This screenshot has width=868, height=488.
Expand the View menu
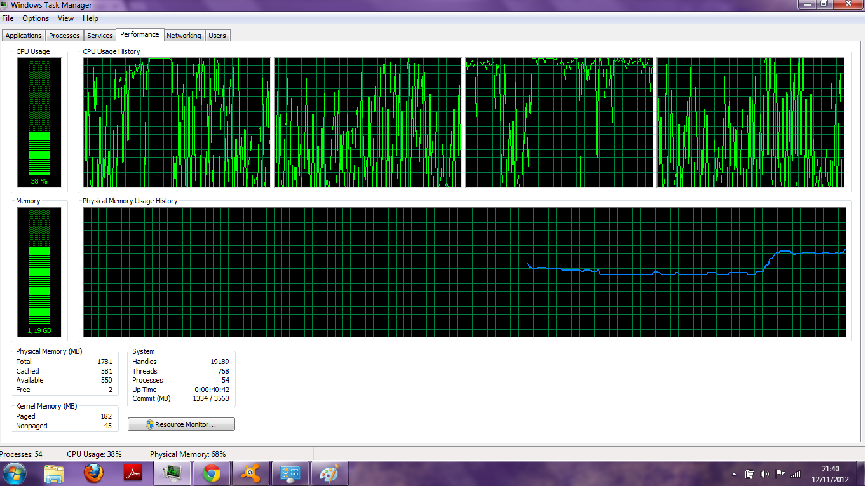66,18
